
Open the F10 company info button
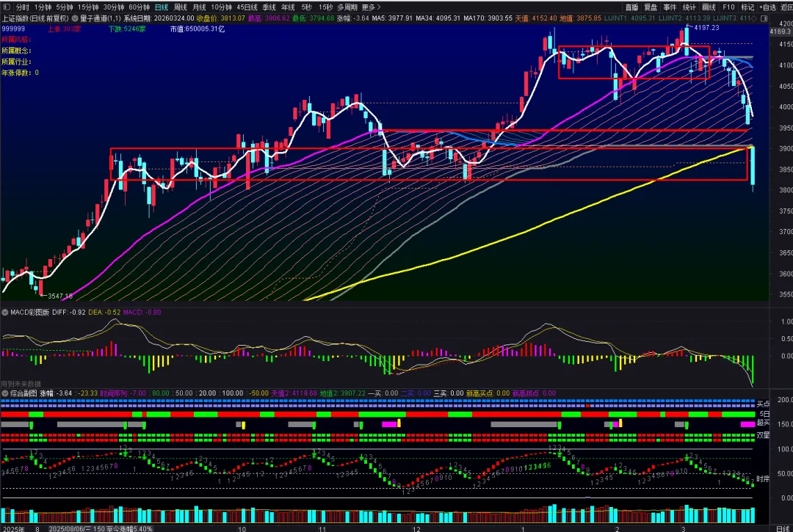pyautogui.click(x=728, y=7)
